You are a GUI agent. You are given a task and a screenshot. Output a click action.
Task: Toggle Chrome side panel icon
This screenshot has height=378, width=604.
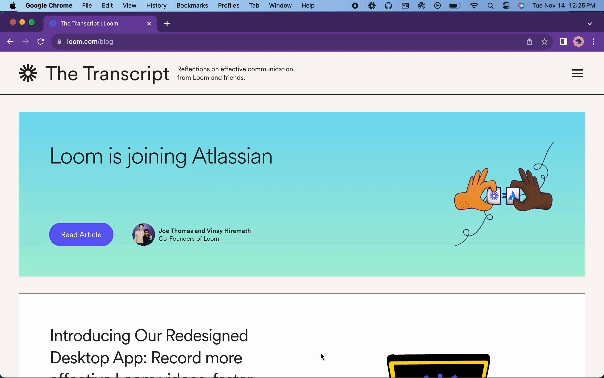563,42
